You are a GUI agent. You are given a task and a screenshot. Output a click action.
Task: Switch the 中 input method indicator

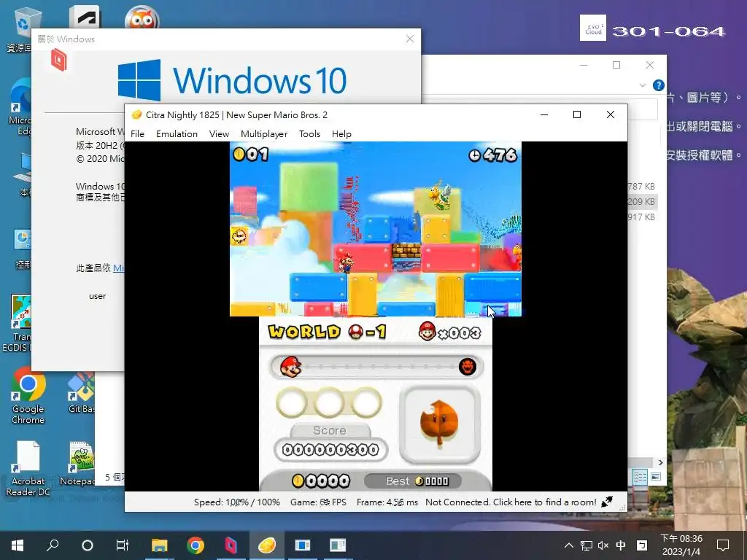621,545
